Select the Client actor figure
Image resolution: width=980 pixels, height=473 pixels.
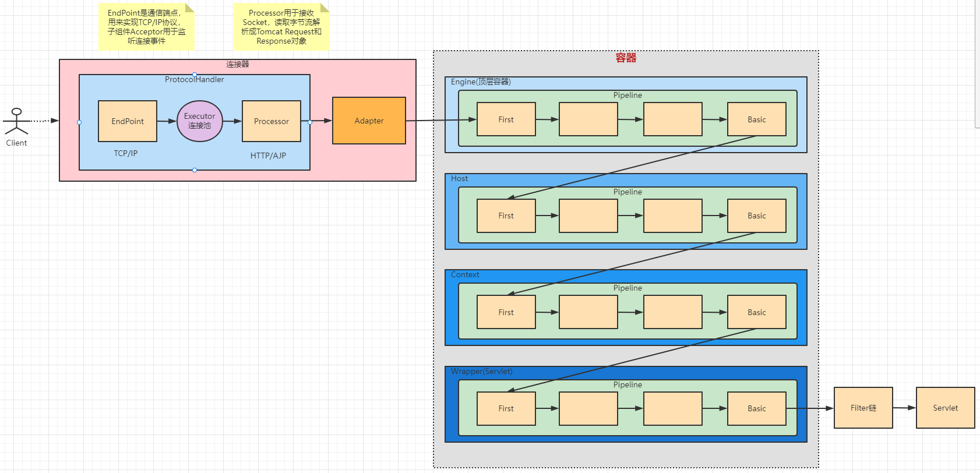(16, 121)
